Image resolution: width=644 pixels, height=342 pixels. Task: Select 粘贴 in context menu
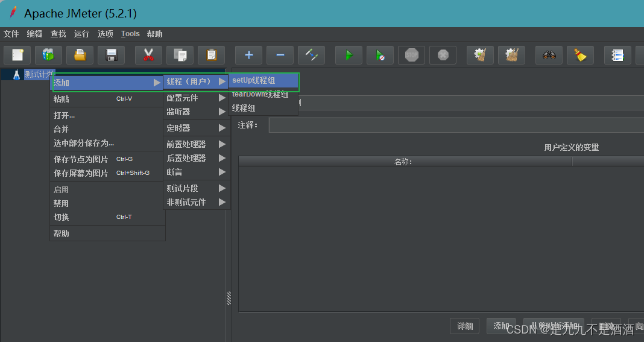point(107,99)
